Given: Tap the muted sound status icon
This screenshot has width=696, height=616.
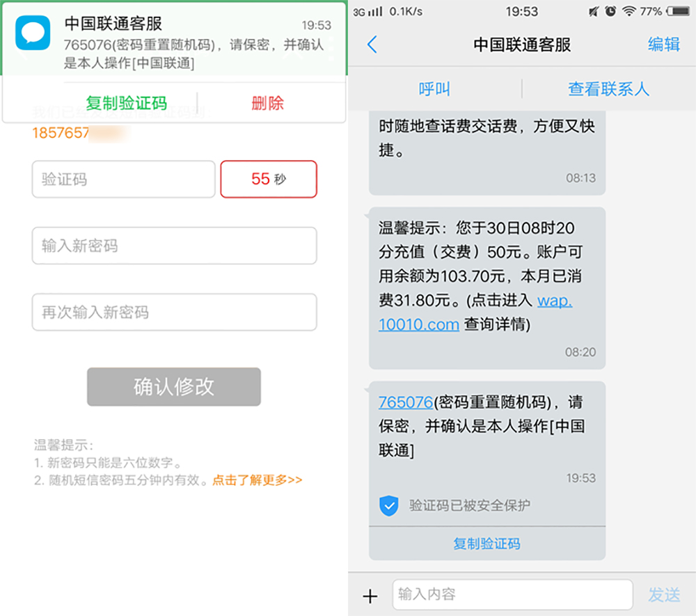Looking at the screenshot, I should tap(594, 11).
